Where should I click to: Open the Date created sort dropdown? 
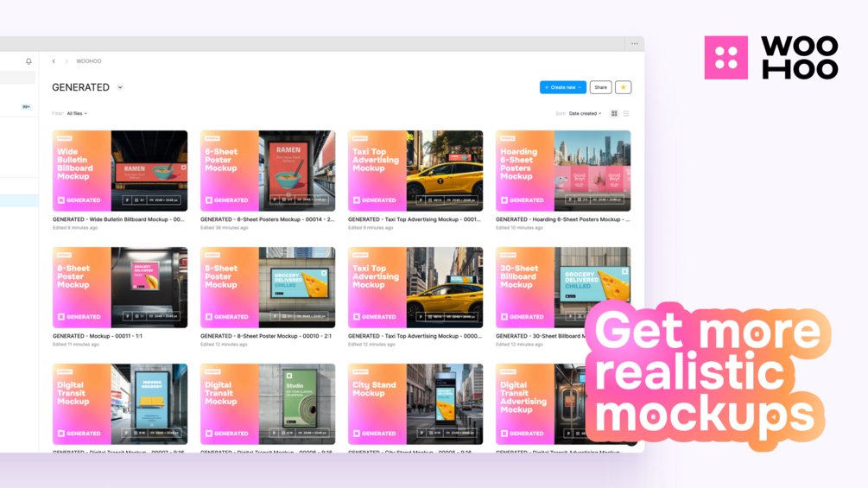coord(585,113)
